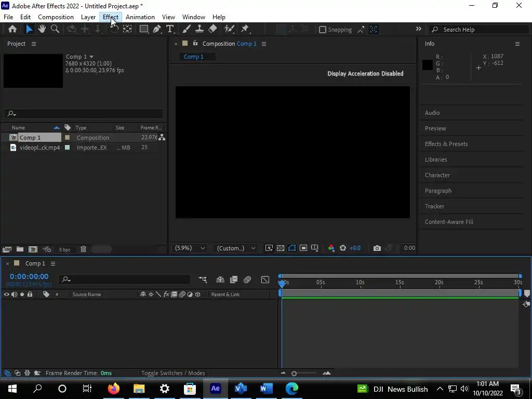This screenshot has width=532, height=399.
Task: Click the label color swatch for Comp 1
Action: 67,137
